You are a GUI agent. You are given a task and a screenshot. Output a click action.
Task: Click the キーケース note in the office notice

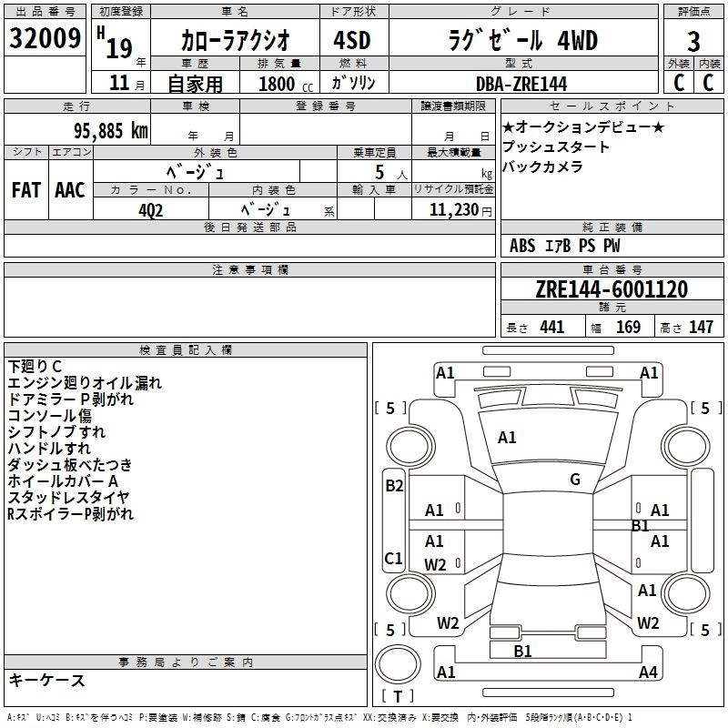[46, 681]
